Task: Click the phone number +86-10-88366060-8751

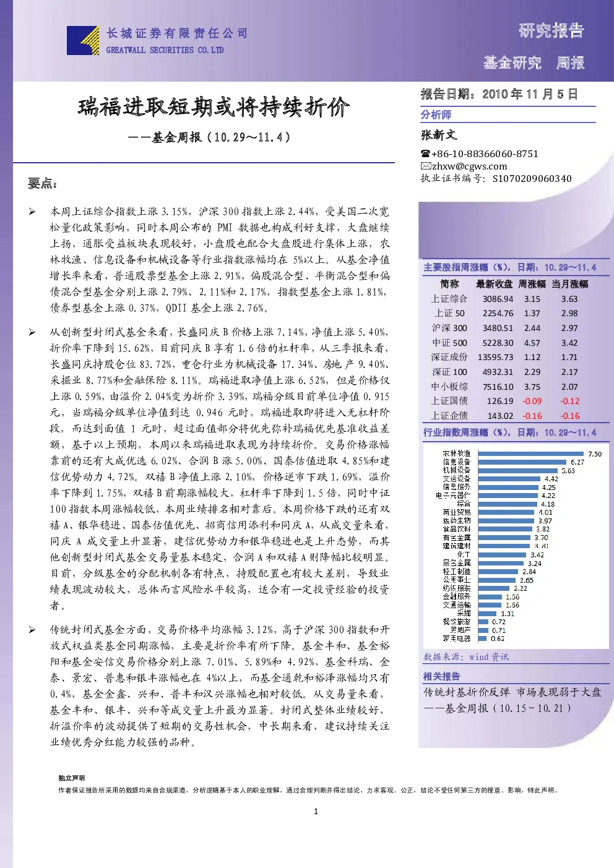Action: click(485, 153)
